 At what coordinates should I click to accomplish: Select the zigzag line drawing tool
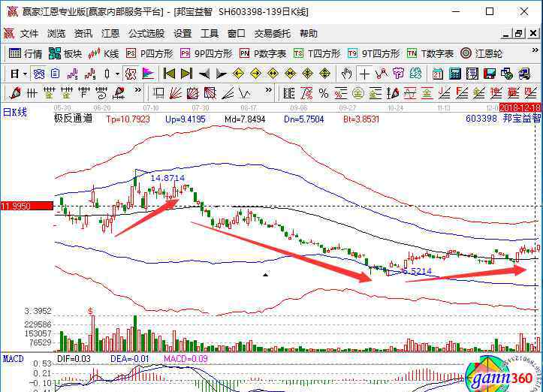pyautogui.click(x=245, y=93)
